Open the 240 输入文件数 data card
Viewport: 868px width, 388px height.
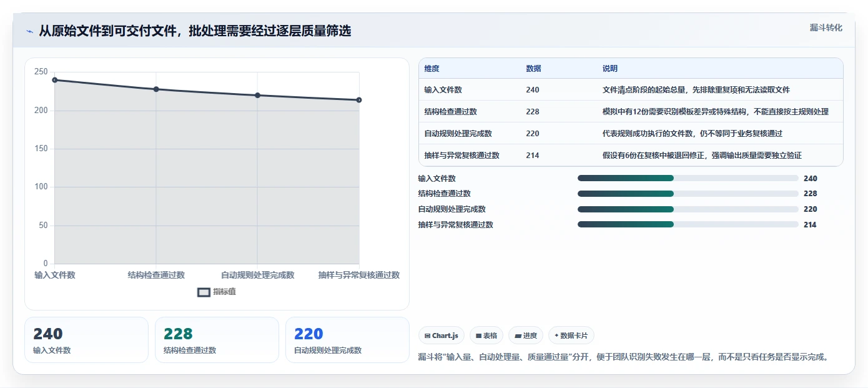click(x=87, y=340)
